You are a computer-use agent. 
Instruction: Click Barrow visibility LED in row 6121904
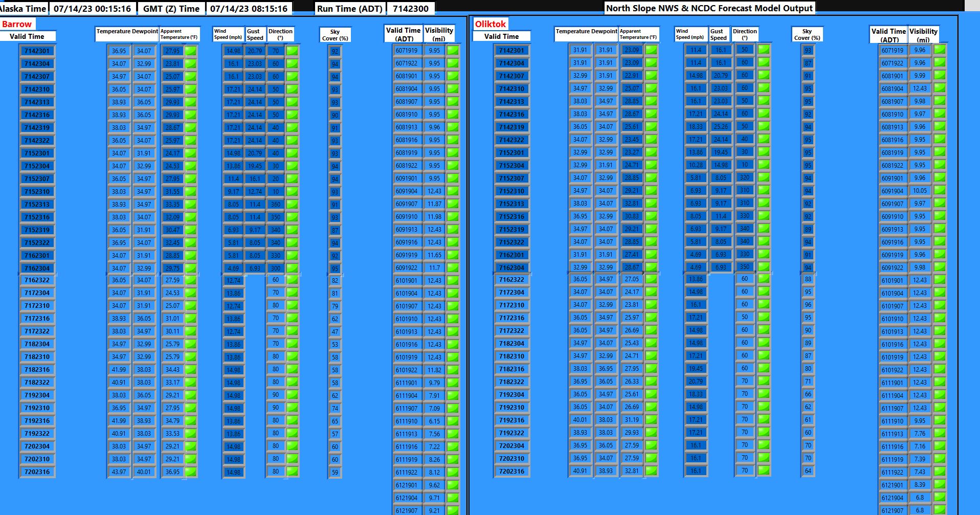point(453,498)
